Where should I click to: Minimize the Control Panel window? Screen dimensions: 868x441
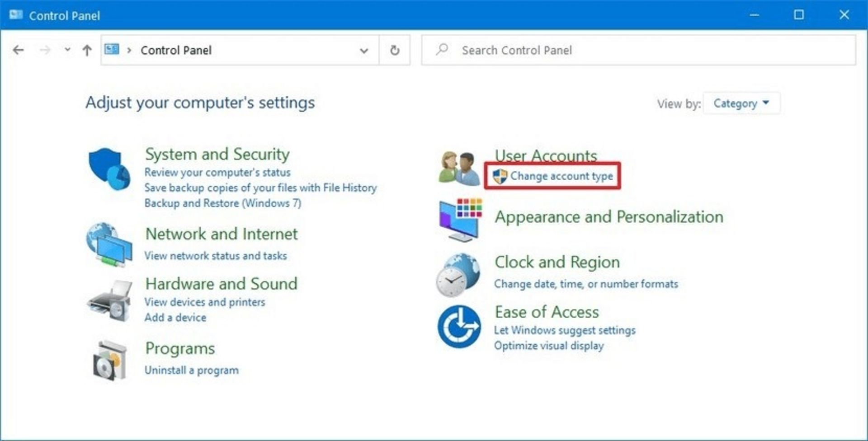[x=754, y=15]
